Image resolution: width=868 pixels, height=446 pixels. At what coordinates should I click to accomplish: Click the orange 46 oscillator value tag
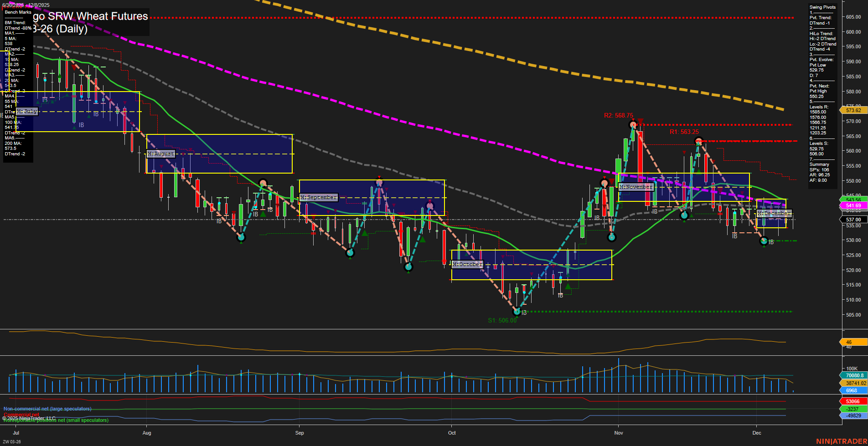point(849,341)
